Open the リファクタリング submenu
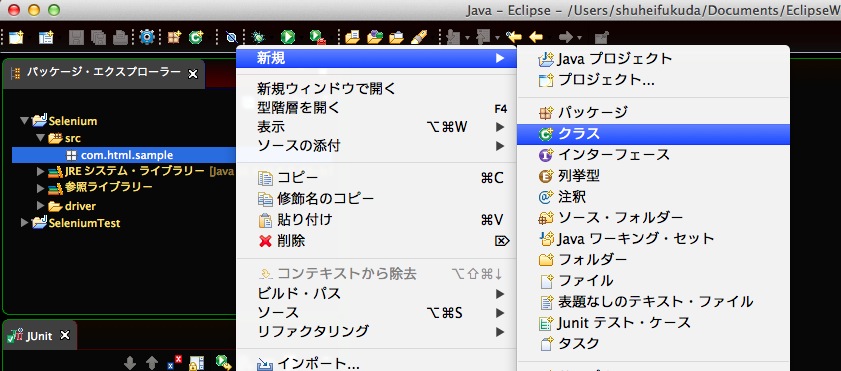Screen dimensions: 841x371 pos(376,331)
